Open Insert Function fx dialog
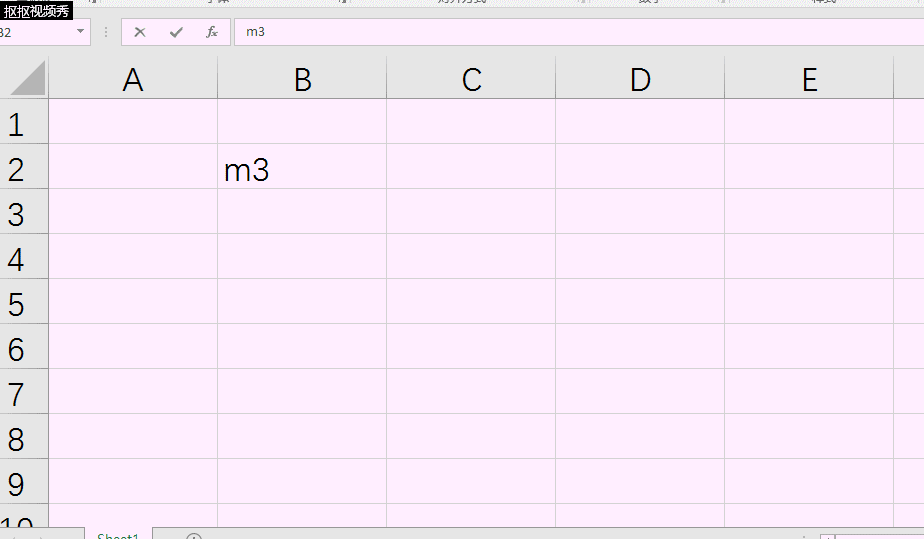This screenshot has width=924, height=539. (212, 32)
